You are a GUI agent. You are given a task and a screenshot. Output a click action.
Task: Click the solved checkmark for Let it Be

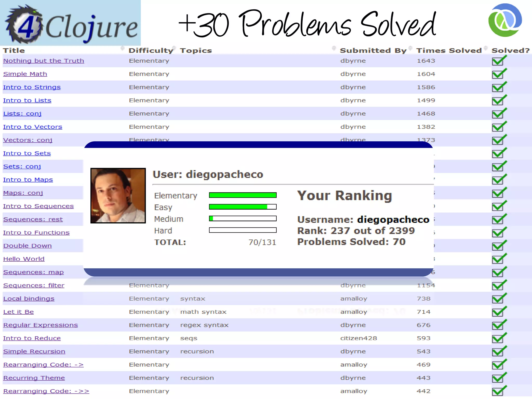[499, 312]
